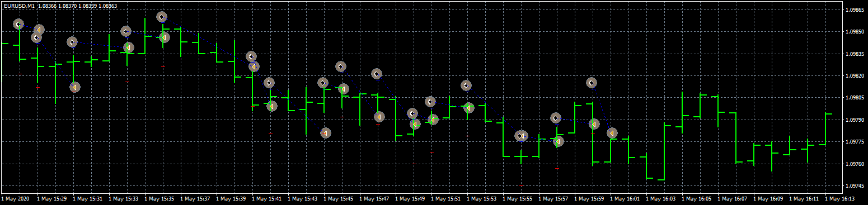Click the '1 May 15:41' time label
Image resolution: width=868 pixels, height=205 pixels.
pos(267,199)
